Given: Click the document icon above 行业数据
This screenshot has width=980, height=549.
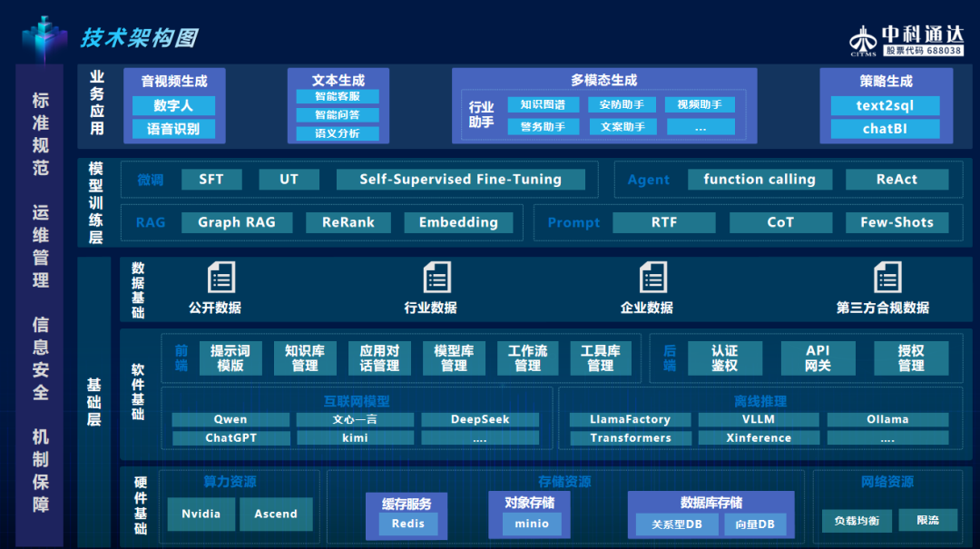Looking at the screenshot, I should [x=436, y=278].
